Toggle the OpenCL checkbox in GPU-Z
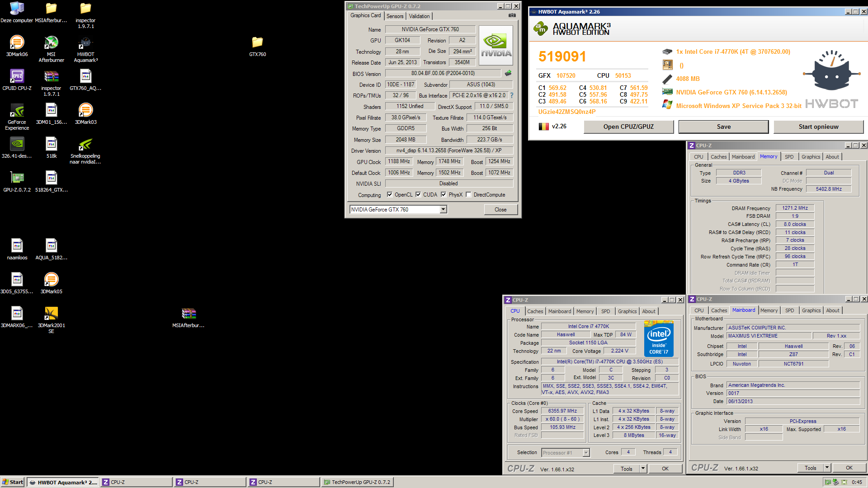868x488 pixels. pos(390,195)
